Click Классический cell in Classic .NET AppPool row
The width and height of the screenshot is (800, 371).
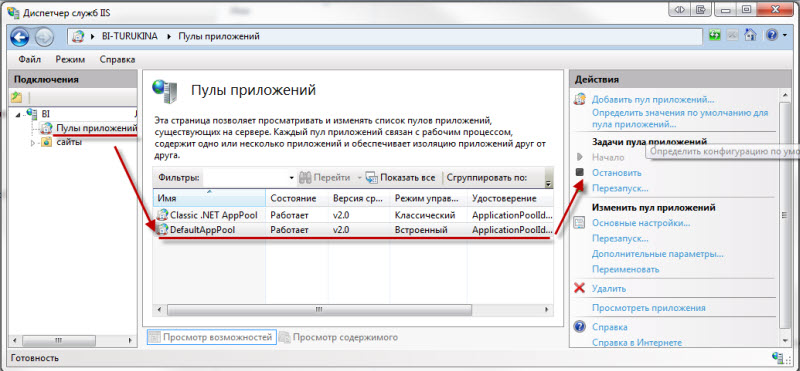click(x=424, y=215)
